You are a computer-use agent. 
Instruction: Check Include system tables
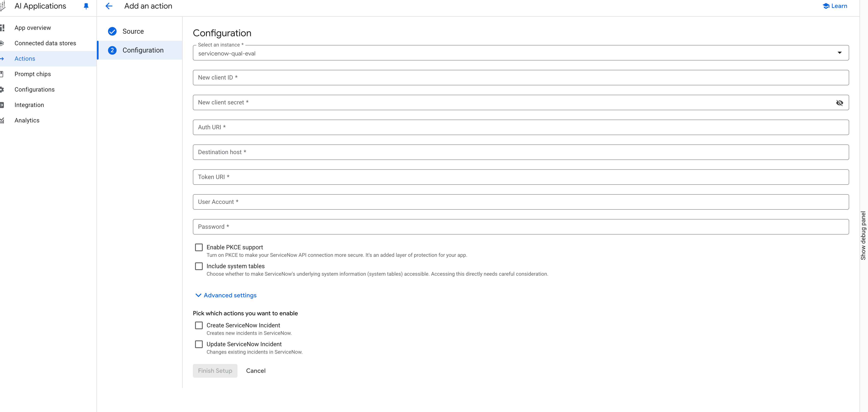point(199,266)
